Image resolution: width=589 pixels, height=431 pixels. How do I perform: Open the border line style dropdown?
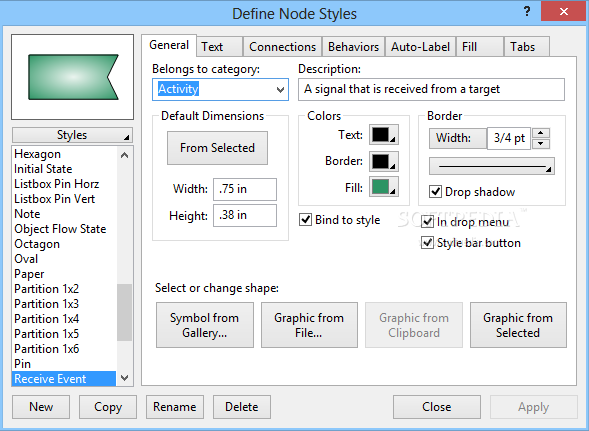point(492,166)
